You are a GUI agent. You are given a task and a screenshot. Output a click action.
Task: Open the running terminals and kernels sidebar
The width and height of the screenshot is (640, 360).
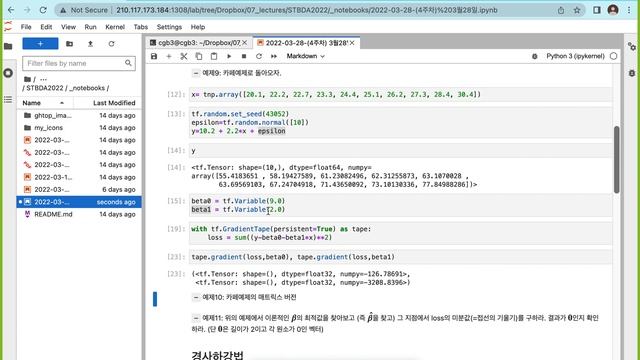(8, 73)
